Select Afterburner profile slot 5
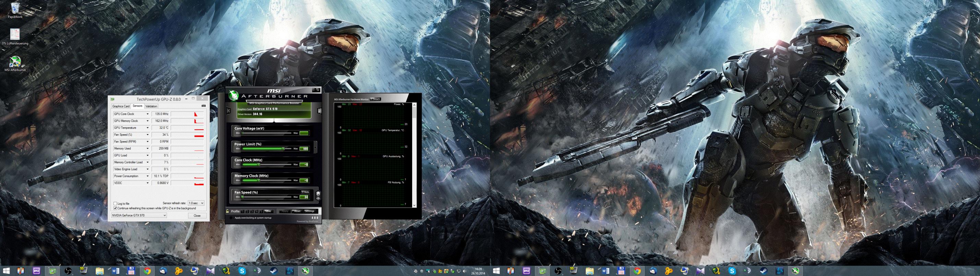 click(x=261, y=211)
